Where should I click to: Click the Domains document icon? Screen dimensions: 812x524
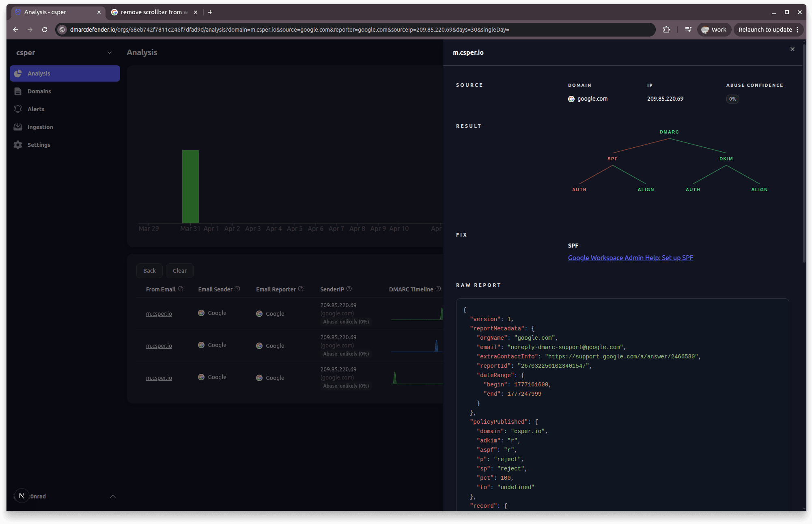tap(18, 91)
